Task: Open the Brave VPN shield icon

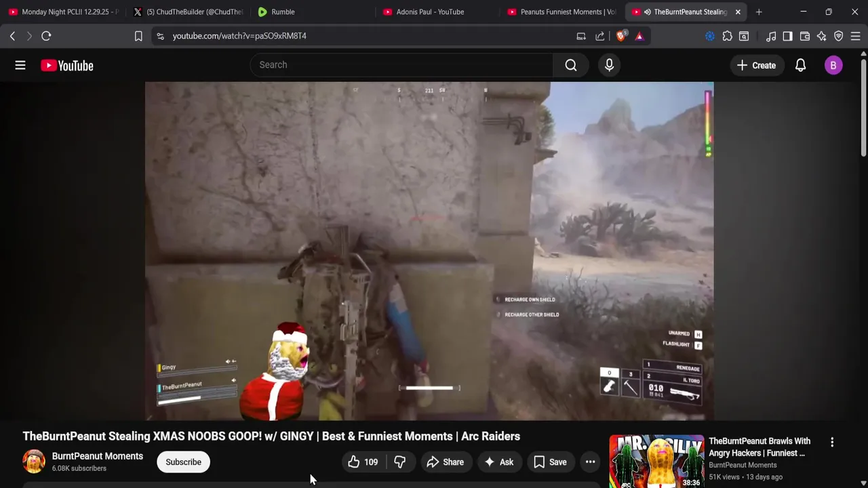Action: (x=839, y=36)
